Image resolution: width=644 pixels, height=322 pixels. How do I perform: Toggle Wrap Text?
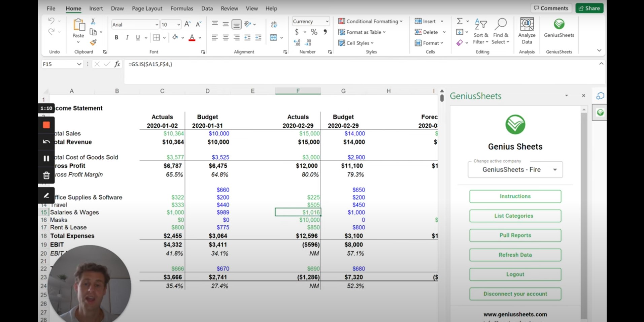click(x=274, y=24)
